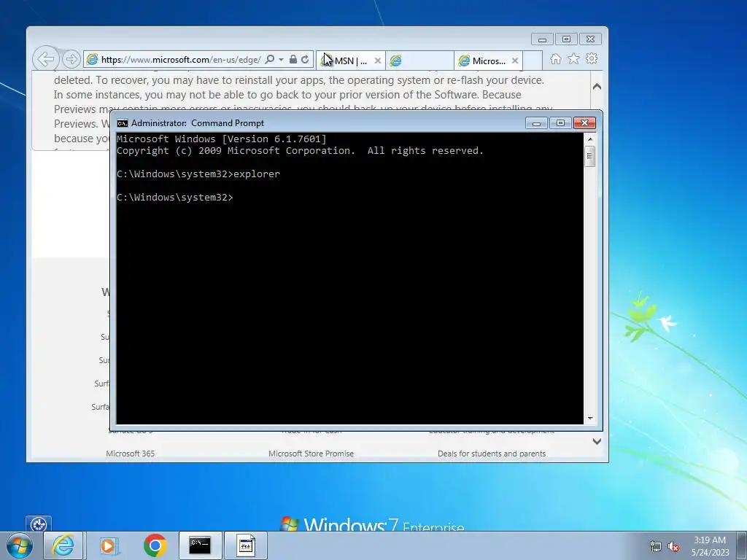This screenshot has width=747, height=560.
Task: Minimize the Command Prompt window
Action: point(536,123)
